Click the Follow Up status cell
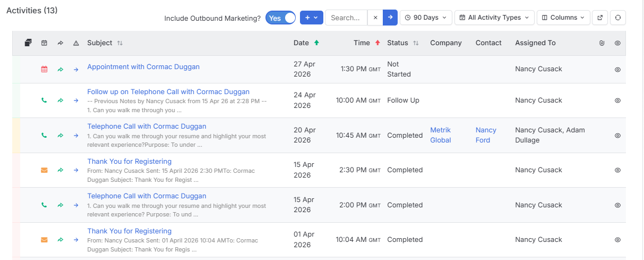The image size is (644, 260). pos(403,100)
